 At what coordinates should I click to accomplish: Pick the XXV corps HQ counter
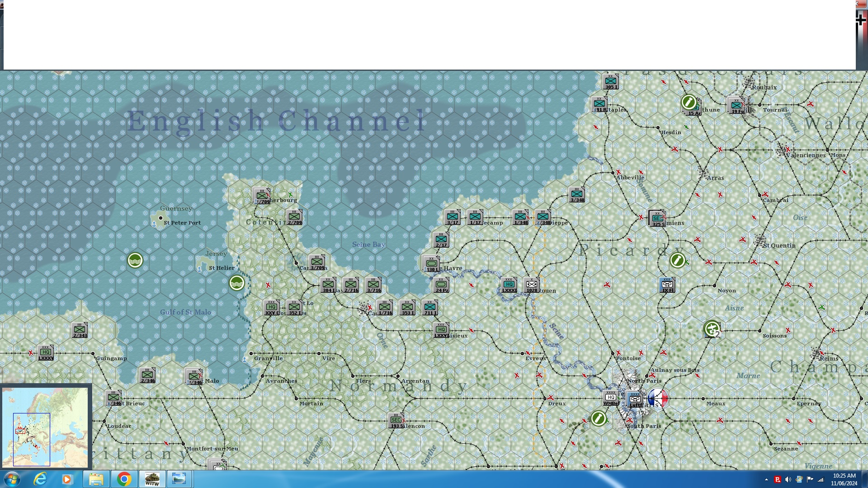point(271,308)
